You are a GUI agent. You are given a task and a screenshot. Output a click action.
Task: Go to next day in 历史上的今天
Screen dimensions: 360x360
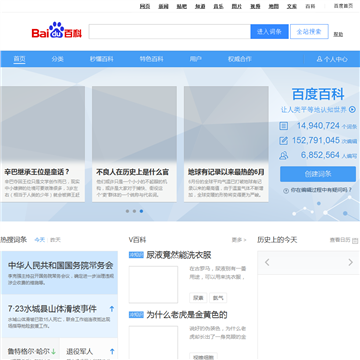click(x=350, y=262)
